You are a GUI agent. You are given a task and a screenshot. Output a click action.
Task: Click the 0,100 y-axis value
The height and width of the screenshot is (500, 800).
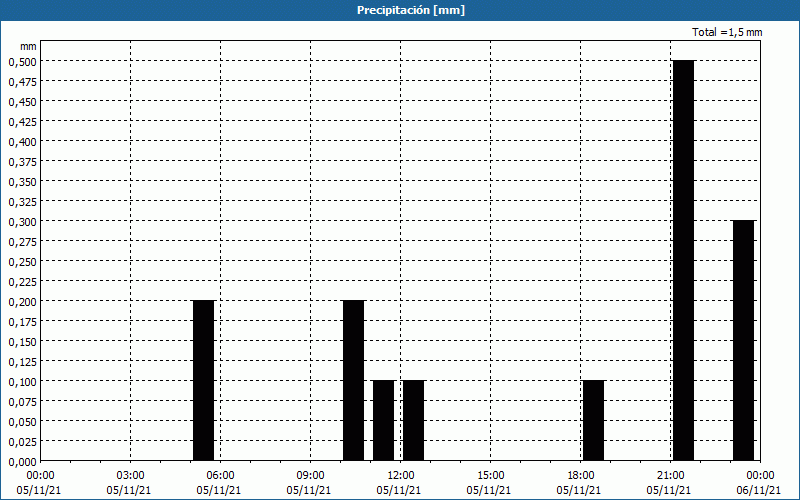22,382
